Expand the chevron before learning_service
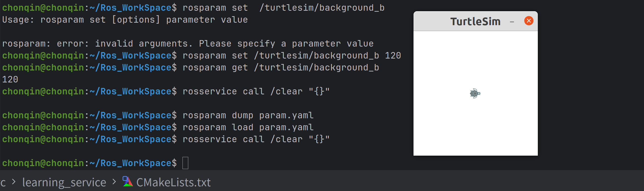644x191 pixels. pyautogui.click(x=14, y=182)
